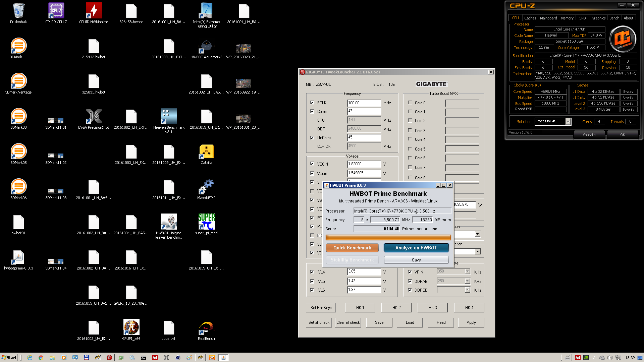Enable the Core 0 Turbo Boost checkbox

(x=410, y=103)
